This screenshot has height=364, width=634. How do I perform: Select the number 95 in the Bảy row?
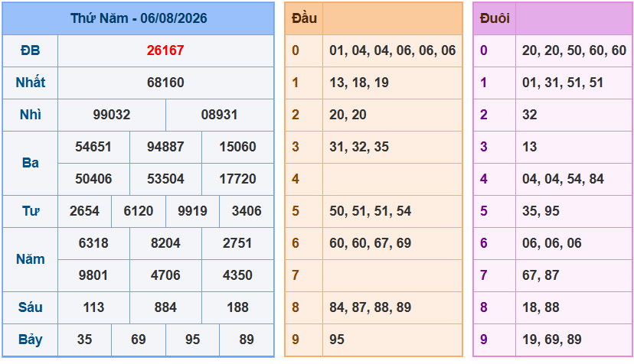pos(192,340)
